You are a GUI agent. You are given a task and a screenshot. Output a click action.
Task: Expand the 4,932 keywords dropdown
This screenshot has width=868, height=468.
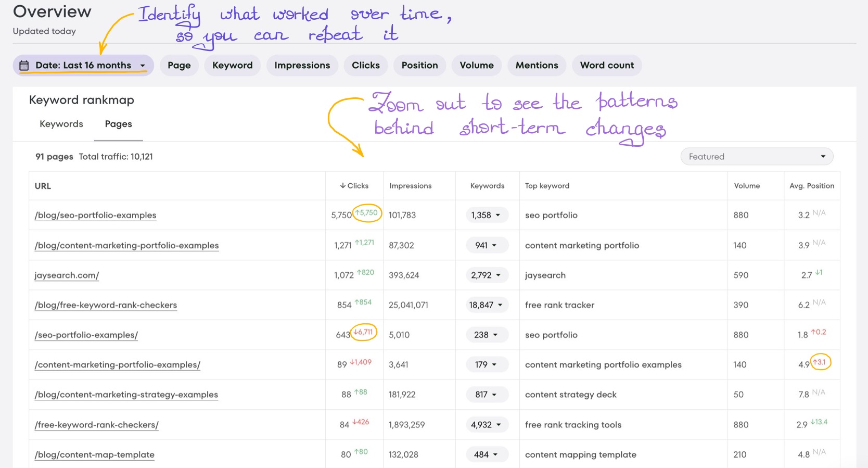(x=487, y=425)
